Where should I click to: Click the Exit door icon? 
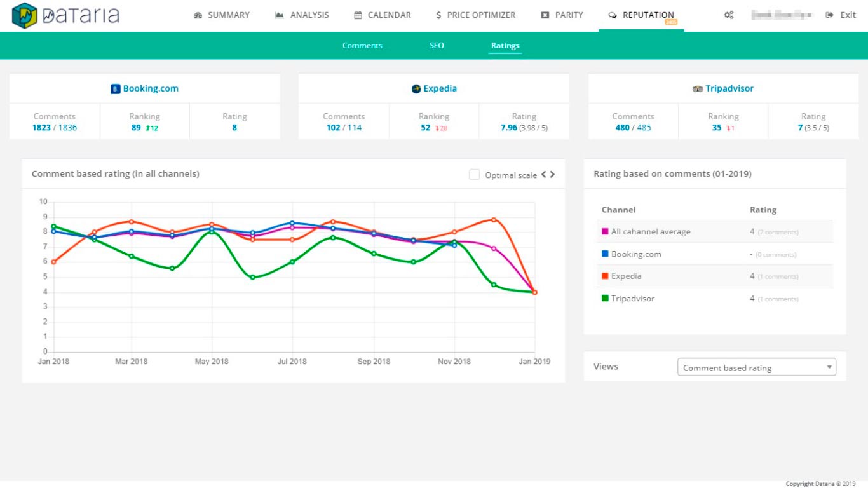829,15
